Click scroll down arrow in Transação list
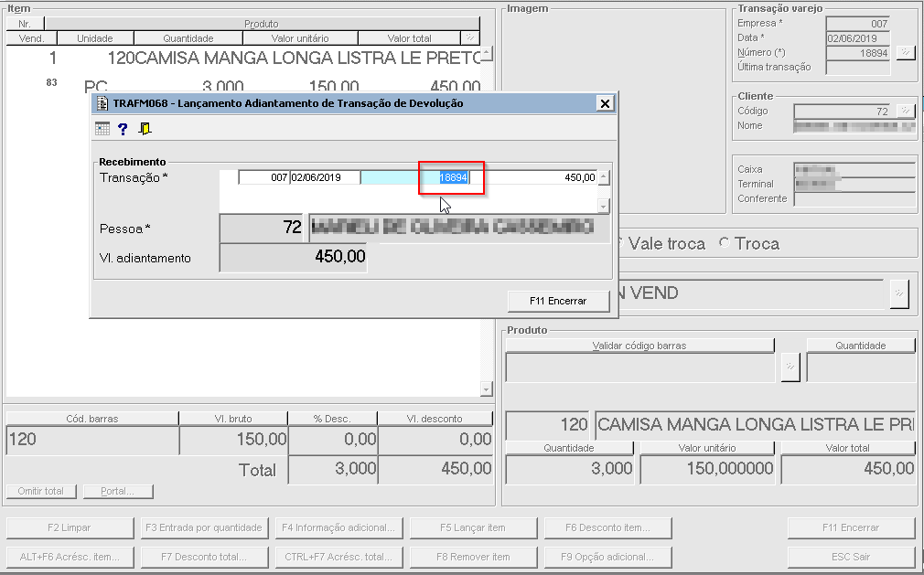This screenshot has height=575, width=924. coord(603,206)
